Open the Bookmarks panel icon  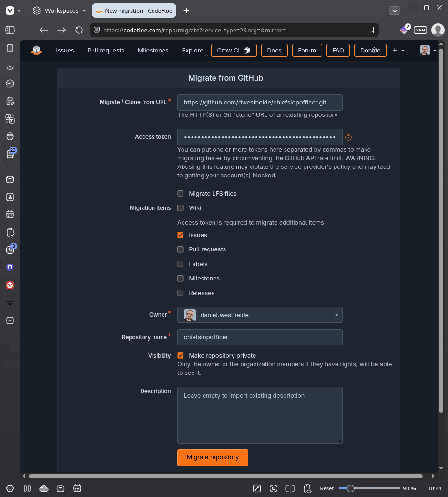pyautogui.click(x=10, y=48)
